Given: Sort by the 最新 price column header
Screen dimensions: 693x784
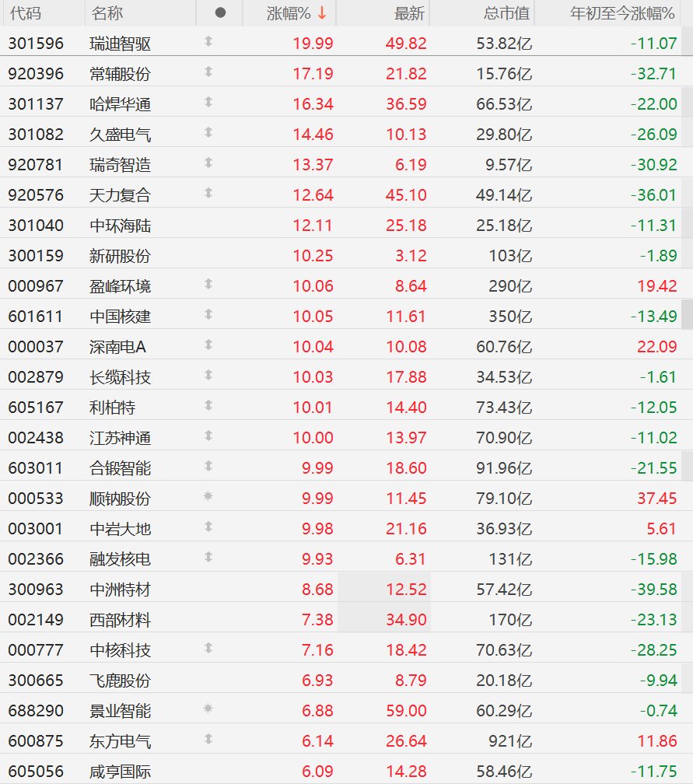Looking at the screenshot, I should coord(409,13).
